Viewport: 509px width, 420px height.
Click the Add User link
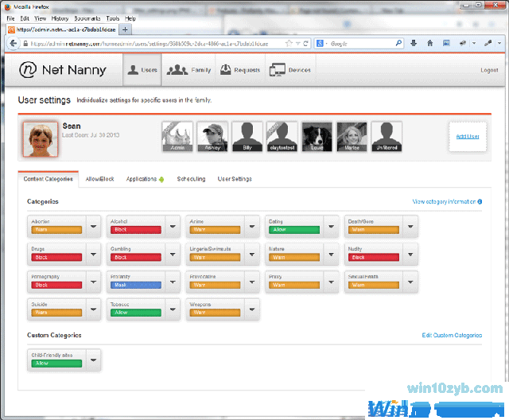[468, 137]
